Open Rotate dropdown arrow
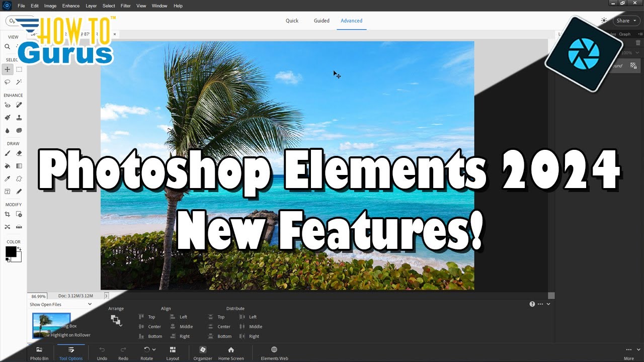 [x=154, y=349]
